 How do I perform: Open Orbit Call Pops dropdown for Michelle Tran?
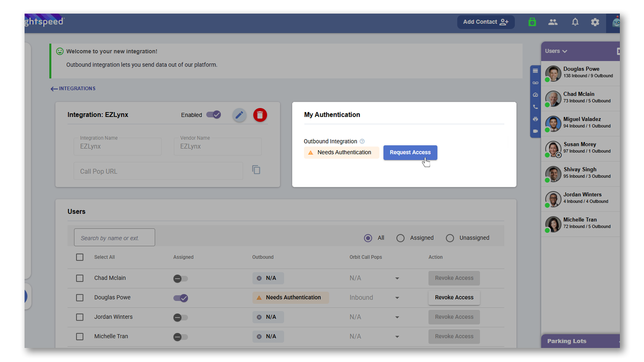374,337
